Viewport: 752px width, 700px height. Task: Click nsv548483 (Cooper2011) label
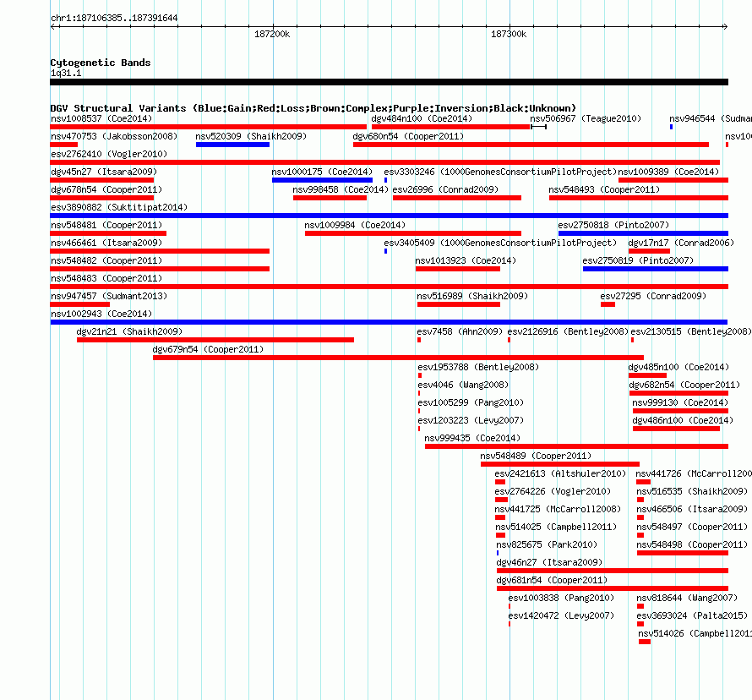click(106, 278)
